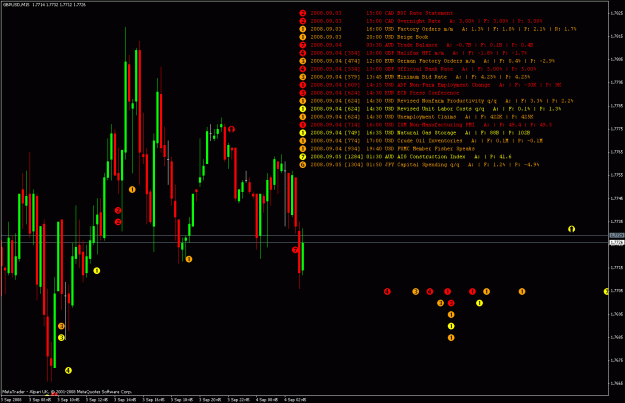Click the highlighted current price label on price axis
The height and width of the screenshot is (403, 625).
[x=617, y=242]
